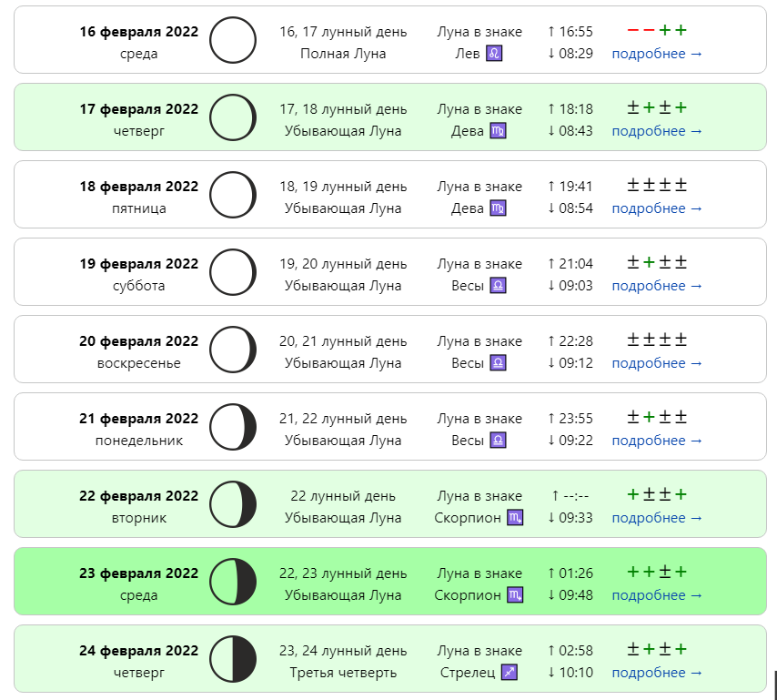Click the Scorpio zodiac icon for 22 февраля
Image resolution: width=777 pixels, height=700 pixels.
tap(515, 517)
